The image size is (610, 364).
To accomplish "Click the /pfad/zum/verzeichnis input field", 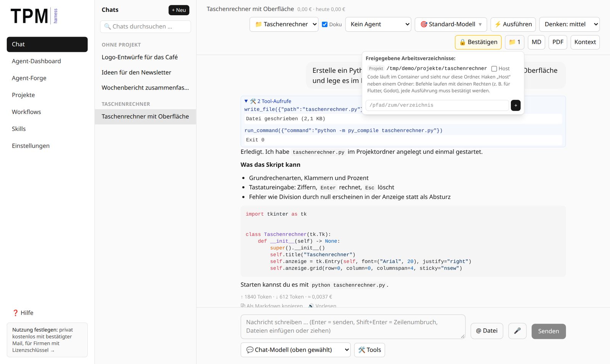I will coord(437,105).
